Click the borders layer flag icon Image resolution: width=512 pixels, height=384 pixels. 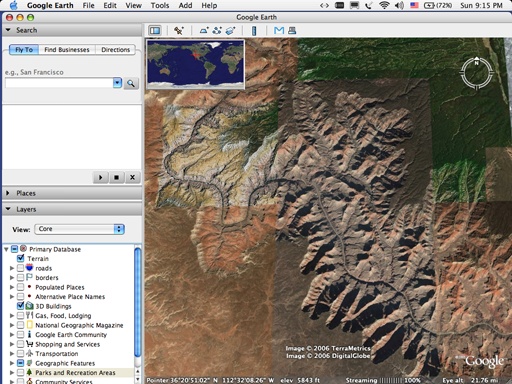30,277
